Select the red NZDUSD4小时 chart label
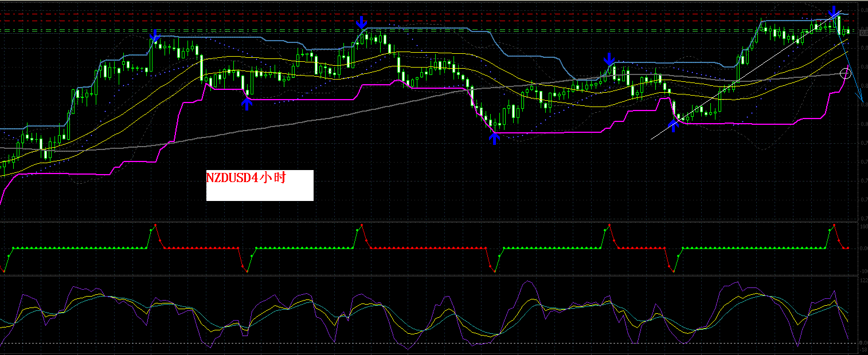Viewport: 868px width, 355px height. (x=246, y=178)
